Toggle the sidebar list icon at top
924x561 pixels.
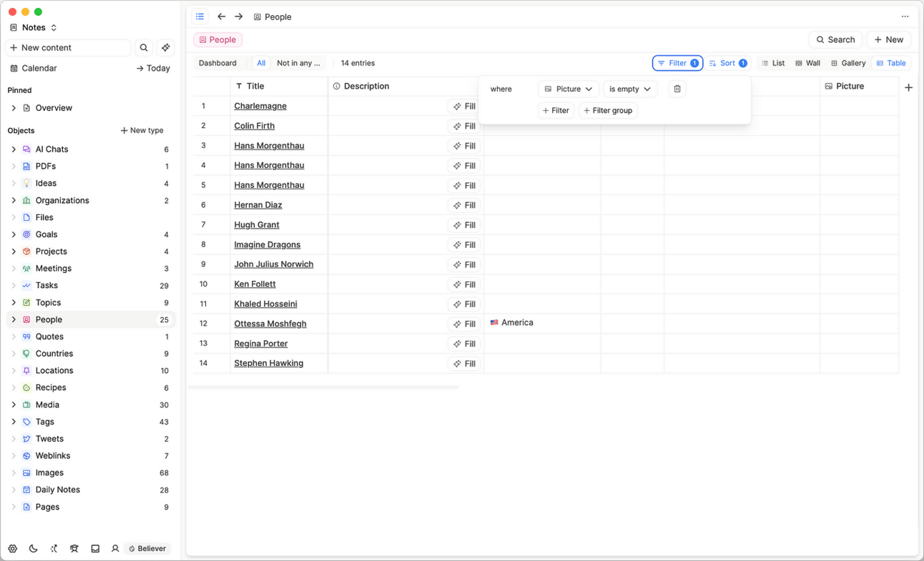point(200,16)
